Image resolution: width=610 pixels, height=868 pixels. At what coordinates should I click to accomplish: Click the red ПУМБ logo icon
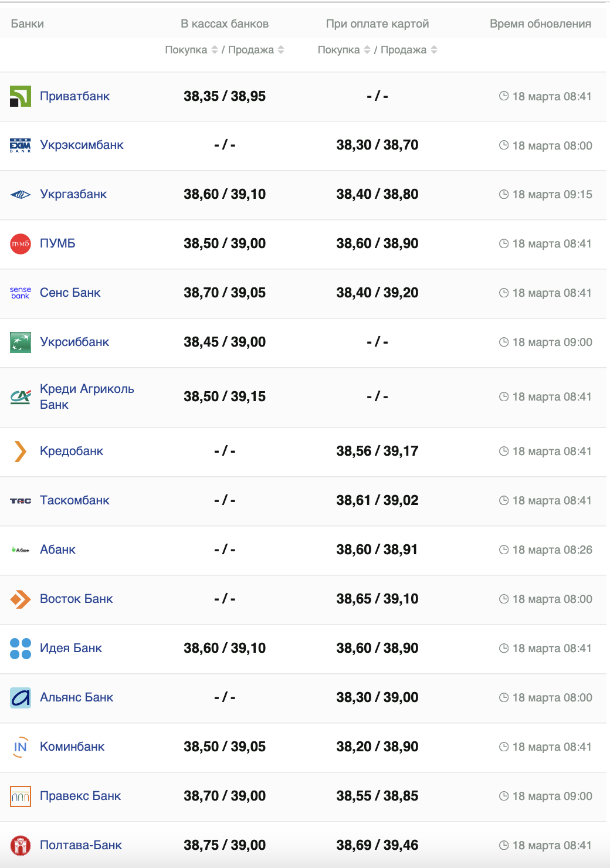21,244
